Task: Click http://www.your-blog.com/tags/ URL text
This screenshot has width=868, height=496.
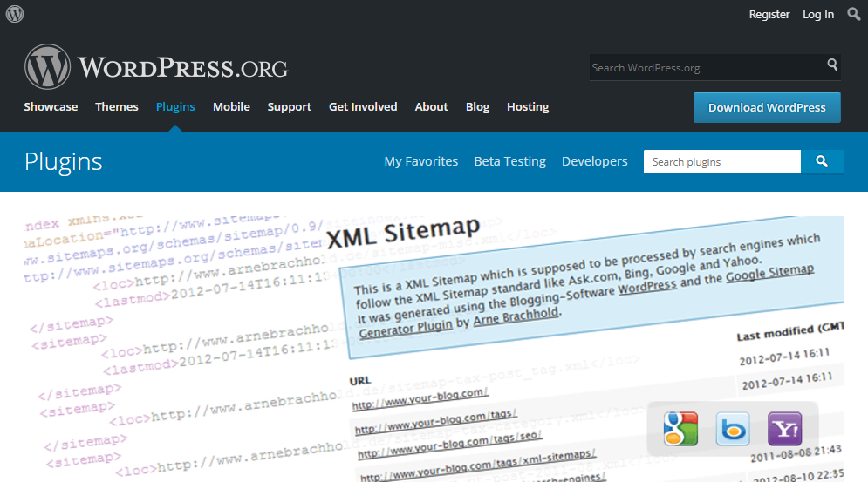Action: point(435,421)
